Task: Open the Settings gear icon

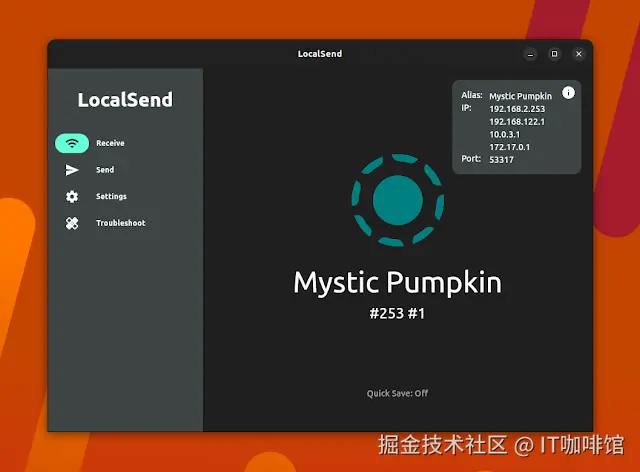Action: [72, 196]
